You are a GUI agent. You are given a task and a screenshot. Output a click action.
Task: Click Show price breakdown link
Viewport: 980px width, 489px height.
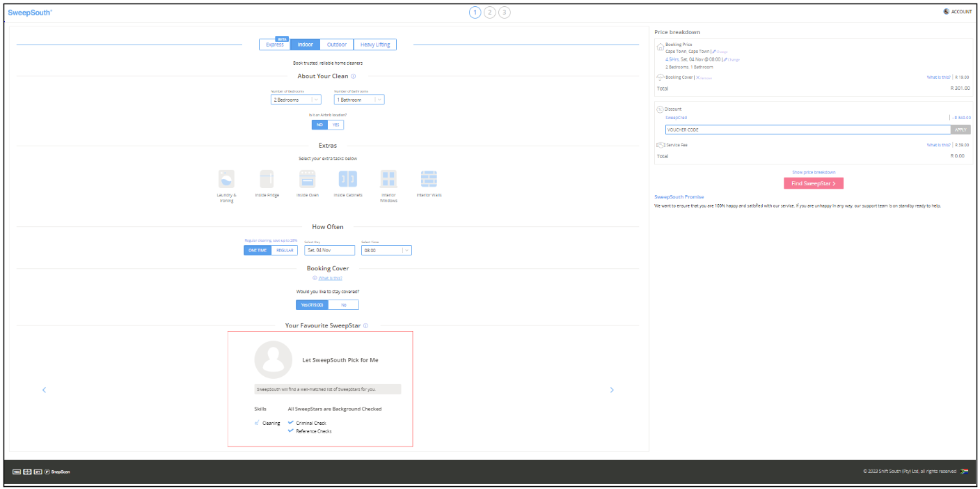pyautogui.click(x=814, y=172)
